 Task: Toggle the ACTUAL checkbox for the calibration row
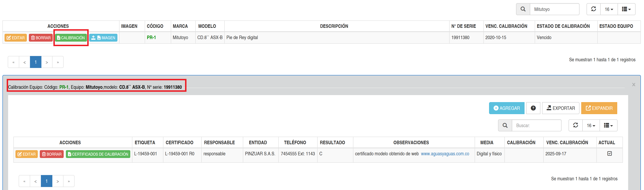pos(609,154)
